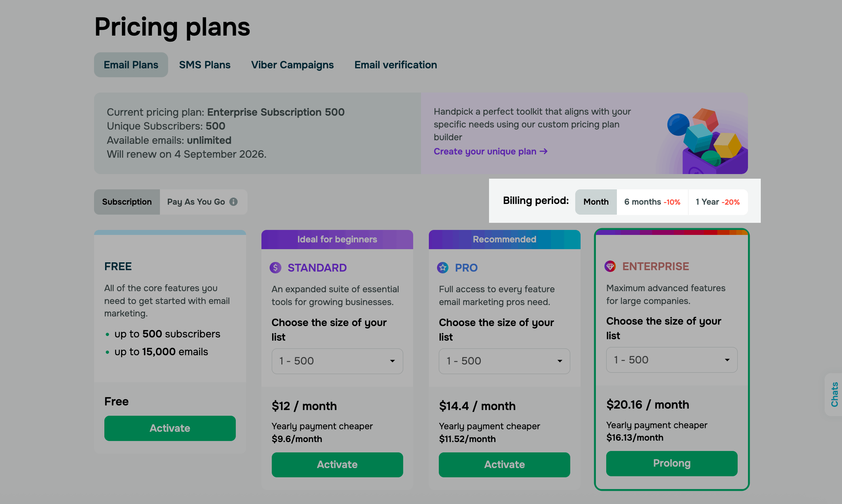Click the arrow after Create your unique plan
The image size is (842, 504).
[544, 152]
